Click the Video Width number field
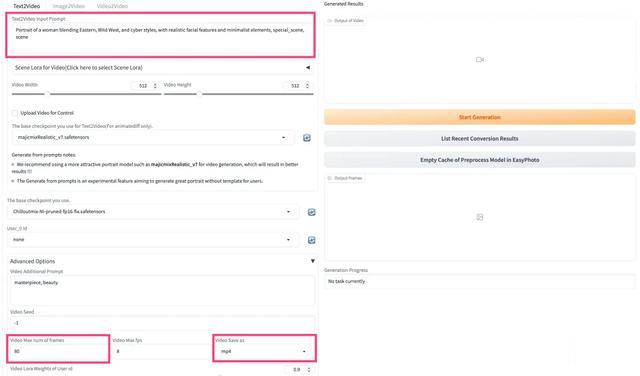The width and height of the screenshot is (640, 376). click(144, 86)
